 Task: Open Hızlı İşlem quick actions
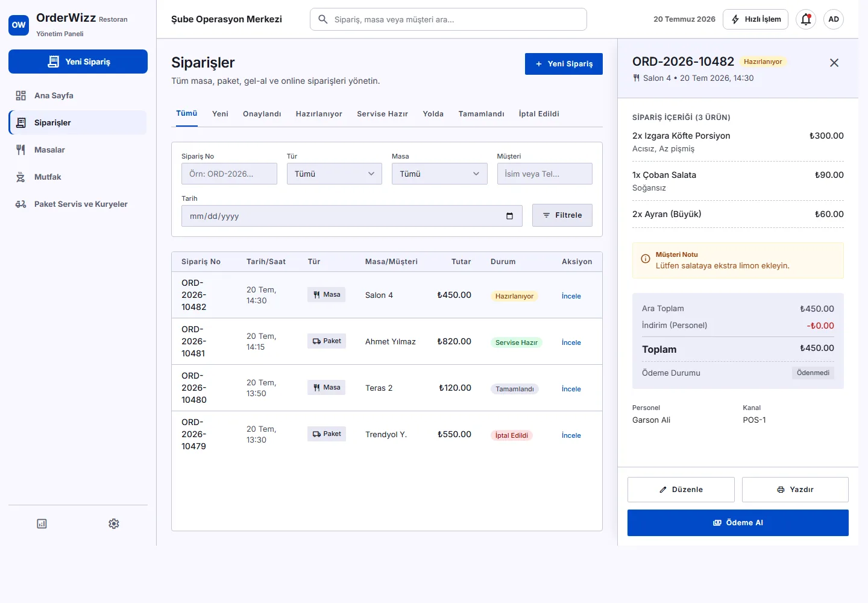click(755, 19)
